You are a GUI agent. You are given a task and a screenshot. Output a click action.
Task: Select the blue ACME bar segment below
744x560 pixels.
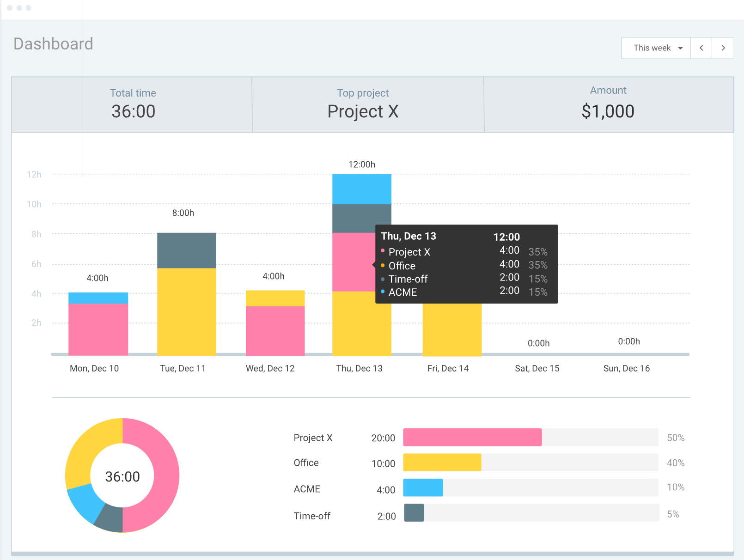[422, 487]
